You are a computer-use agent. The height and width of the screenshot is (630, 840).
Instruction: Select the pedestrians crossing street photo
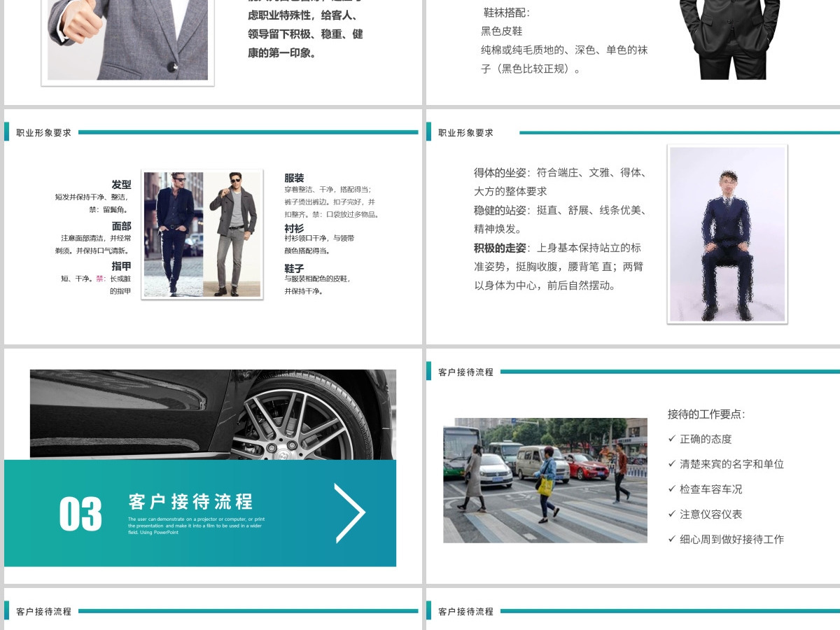(x=545, y=480)
